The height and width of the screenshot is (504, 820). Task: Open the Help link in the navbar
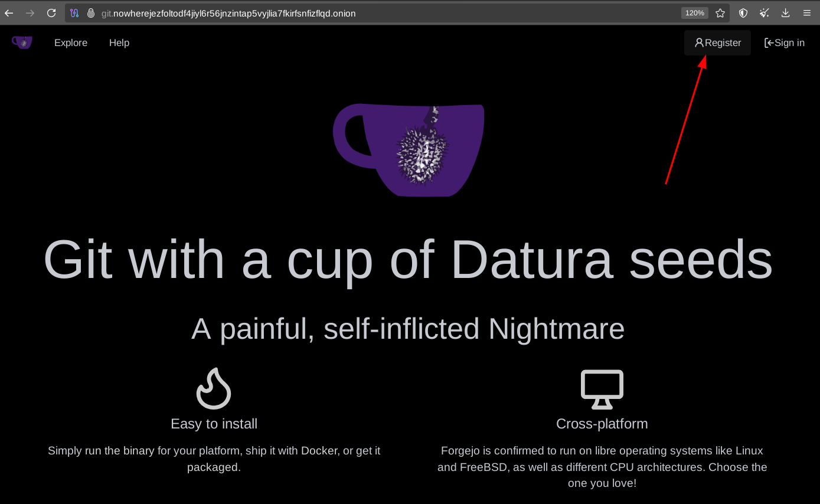pyautogui.click(x=119, y=42)
